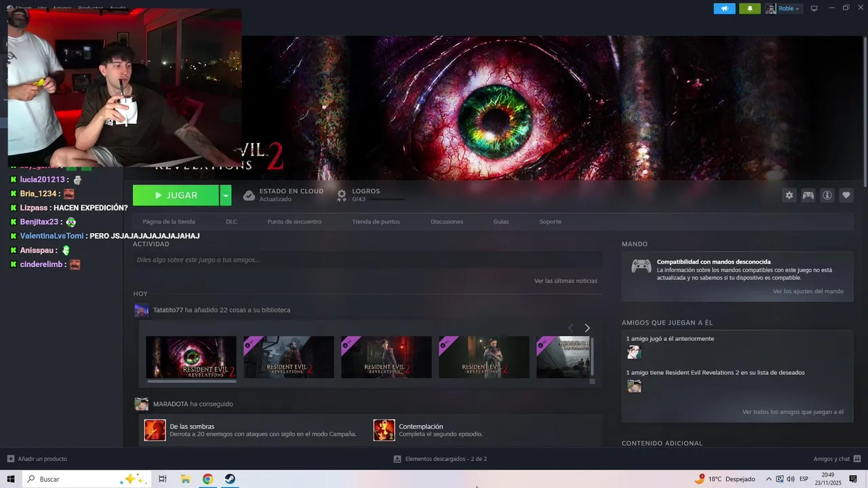Click the ESP language indicator
This screenshot has height=488, width=868.
[x=804, y=479]
